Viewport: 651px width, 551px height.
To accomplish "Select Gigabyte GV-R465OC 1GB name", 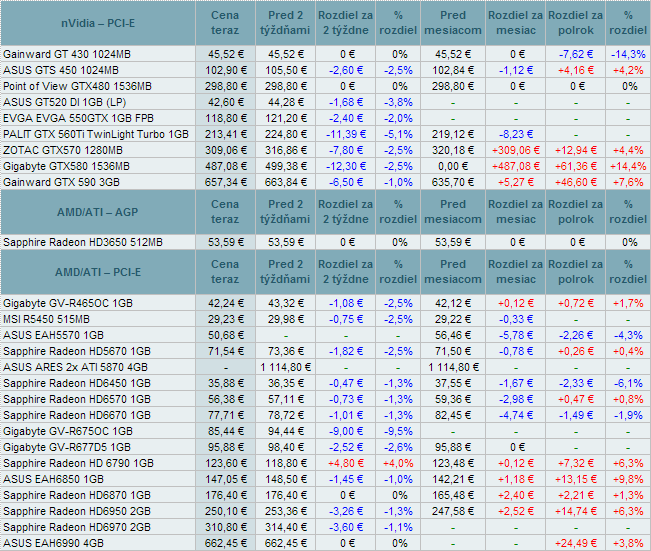I will tap(68, 303).
